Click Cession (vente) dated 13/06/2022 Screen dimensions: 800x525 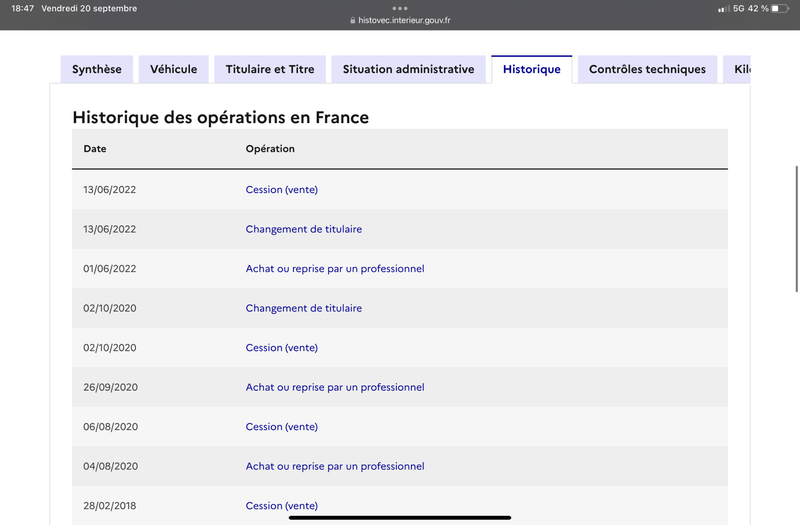pos(282,190)
